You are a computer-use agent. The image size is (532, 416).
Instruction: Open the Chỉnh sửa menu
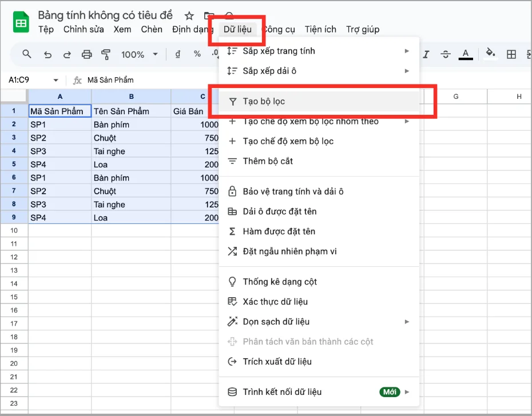coord(84,30)
